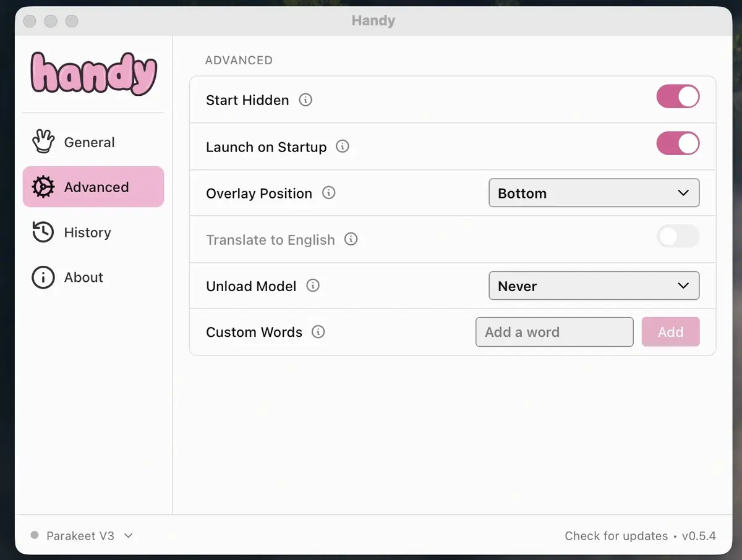
Task: Click inside the Add a word field
Action: 553,332
